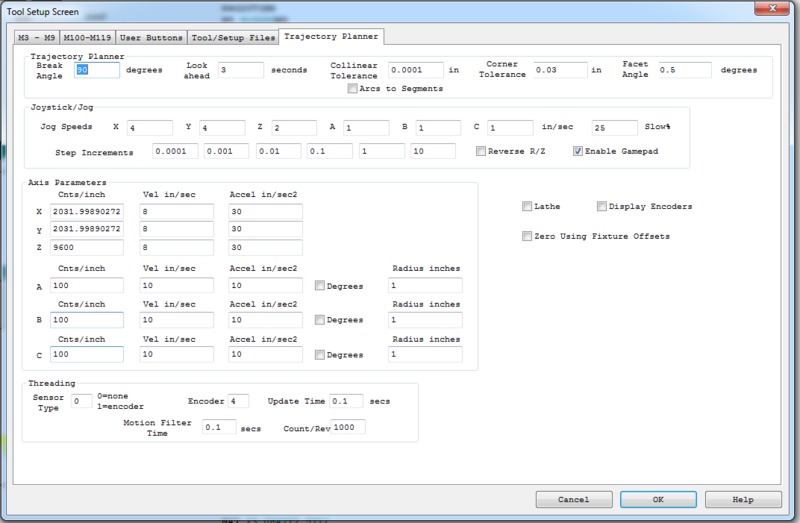
Task: Enable Arcs to Segments checkbox
Action: (352, 89)
